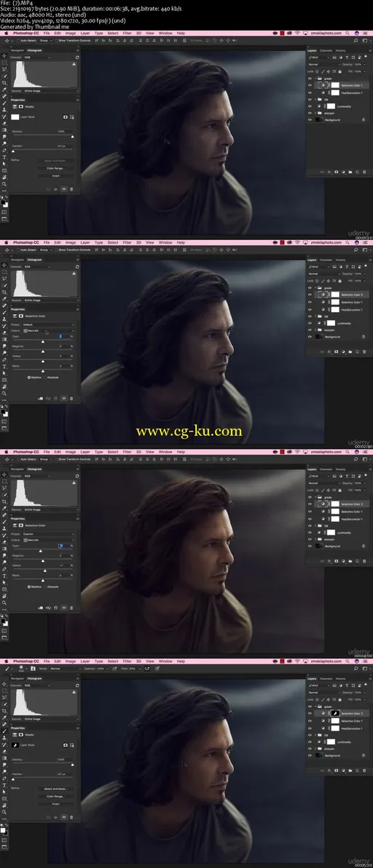Click the reset adjustment icon in second frame's Properties
The height and width of the screenshot is (868, 373).
pyautogui.click(x=55, y=399)
